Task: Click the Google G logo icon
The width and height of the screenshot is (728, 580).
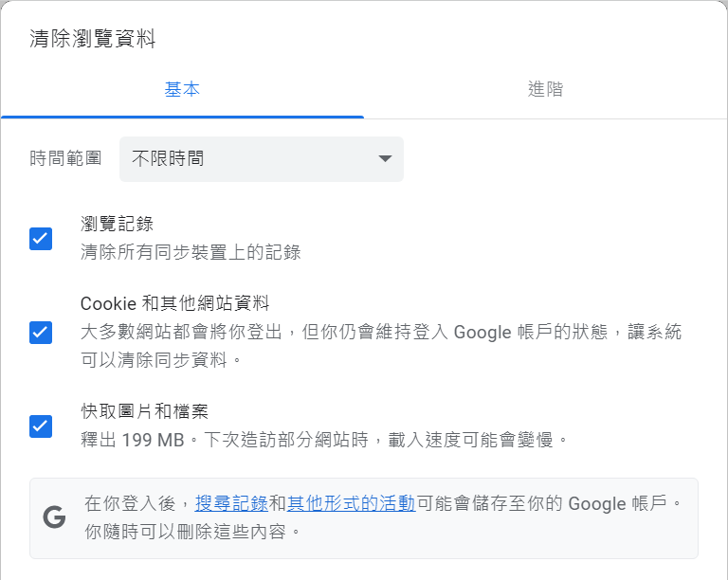Action: pos(54,517)
